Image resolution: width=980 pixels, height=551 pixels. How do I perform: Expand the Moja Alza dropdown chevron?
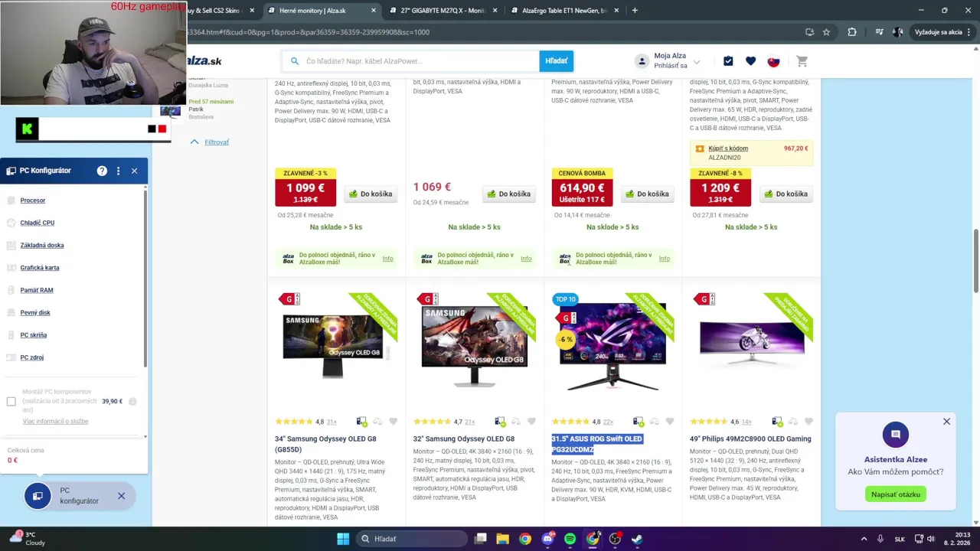coord(696,62)
